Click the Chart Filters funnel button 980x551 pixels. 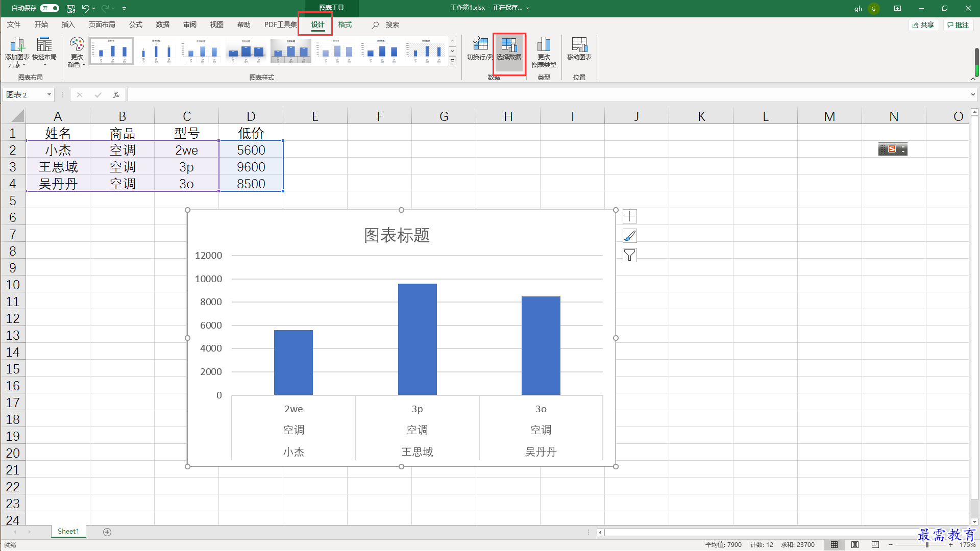630,255
